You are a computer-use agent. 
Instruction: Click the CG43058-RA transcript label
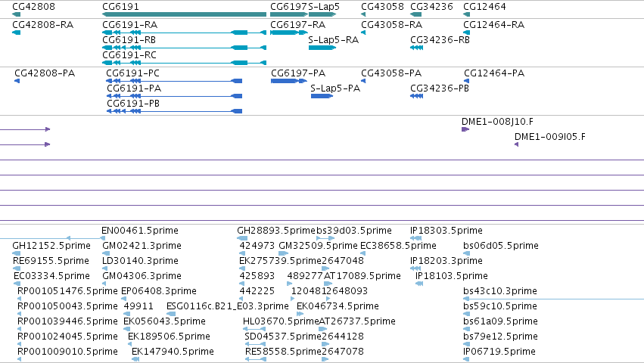point(392,25)
